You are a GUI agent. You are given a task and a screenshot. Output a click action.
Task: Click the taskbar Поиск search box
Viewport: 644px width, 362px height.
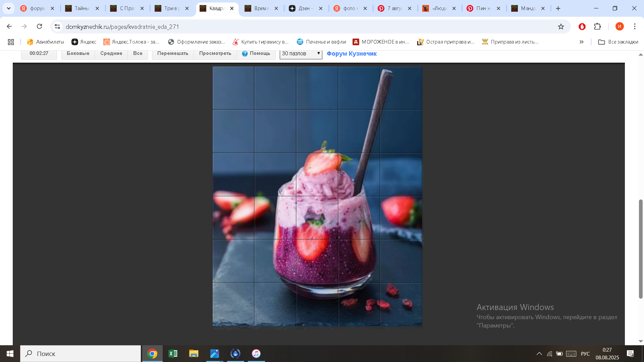80,354
